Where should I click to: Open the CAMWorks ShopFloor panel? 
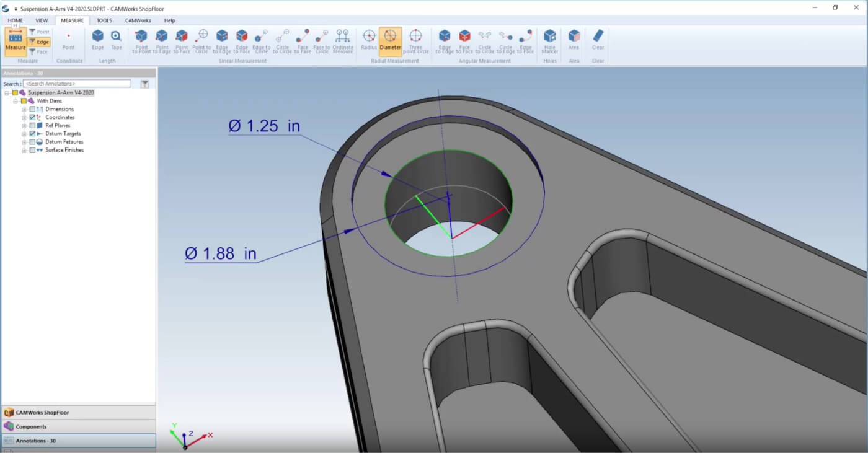(x=79, y=413)
